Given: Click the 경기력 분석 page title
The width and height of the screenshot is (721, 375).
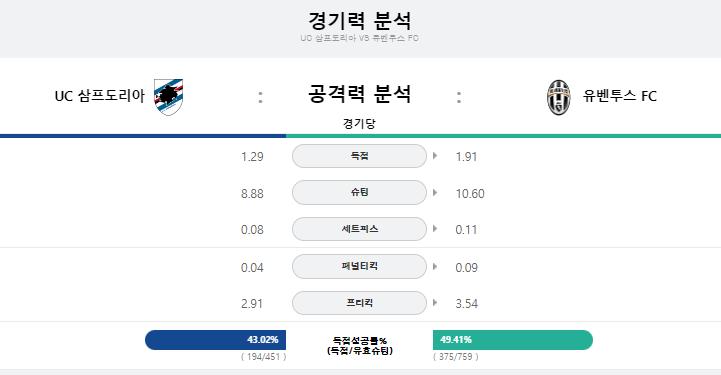Looking at the screenshot, I should point(360,21).
